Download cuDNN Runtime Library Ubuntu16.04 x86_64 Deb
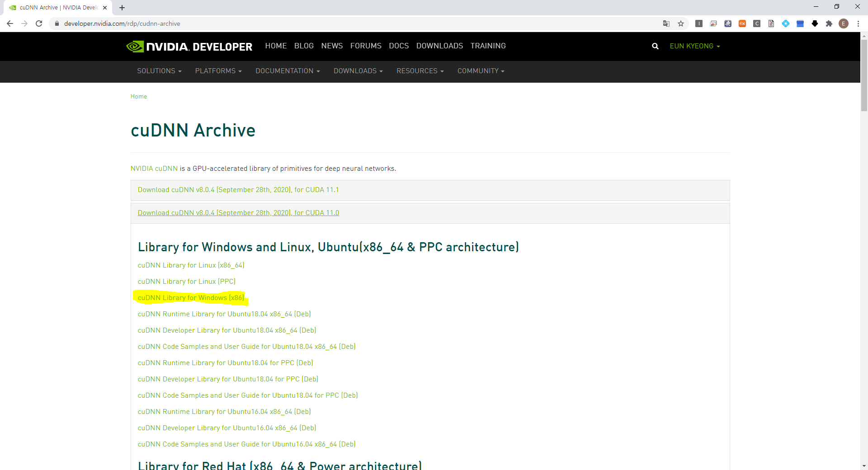 (x=224, y=412)
